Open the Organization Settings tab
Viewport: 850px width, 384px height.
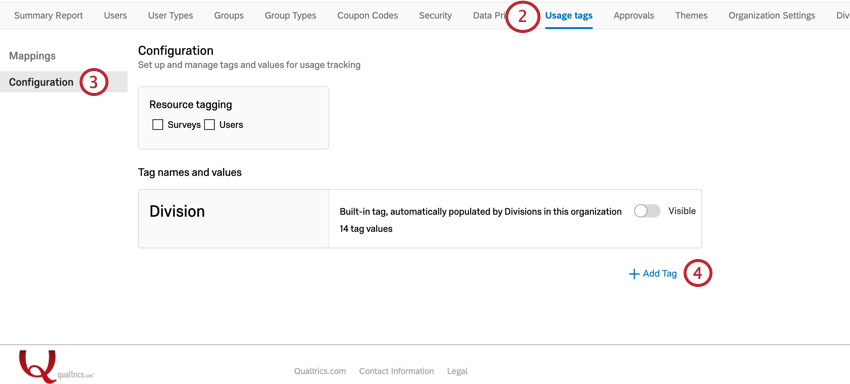(772, 16)
